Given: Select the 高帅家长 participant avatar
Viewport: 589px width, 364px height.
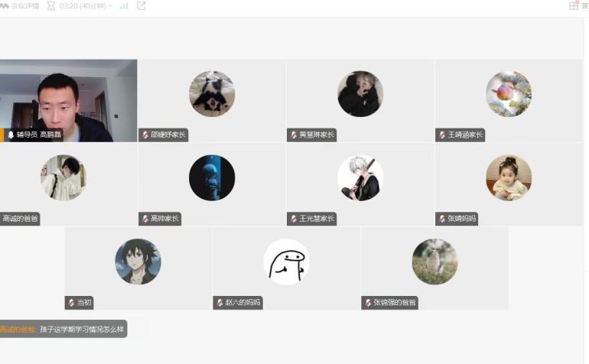Looking at the screenshot, I should tap(212, 177).
